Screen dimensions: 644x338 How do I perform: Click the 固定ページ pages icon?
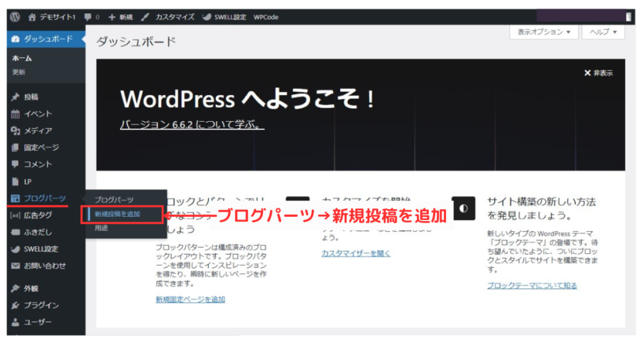point(15,147)
